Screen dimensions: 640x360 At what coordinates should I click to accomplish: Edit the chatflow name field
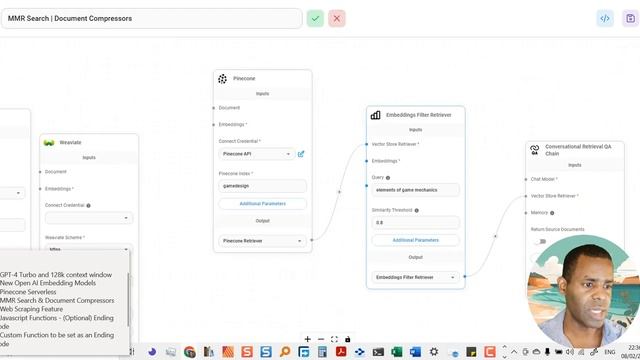pyautogui.click(x=152, y=18)
